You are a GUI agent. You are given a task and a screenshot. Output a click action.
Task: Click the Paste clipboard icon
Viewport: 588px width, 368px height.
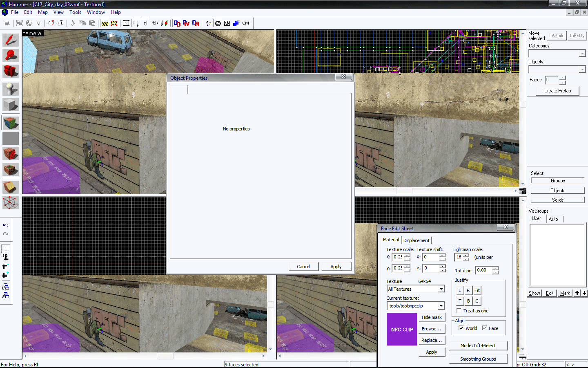(92, 23)
